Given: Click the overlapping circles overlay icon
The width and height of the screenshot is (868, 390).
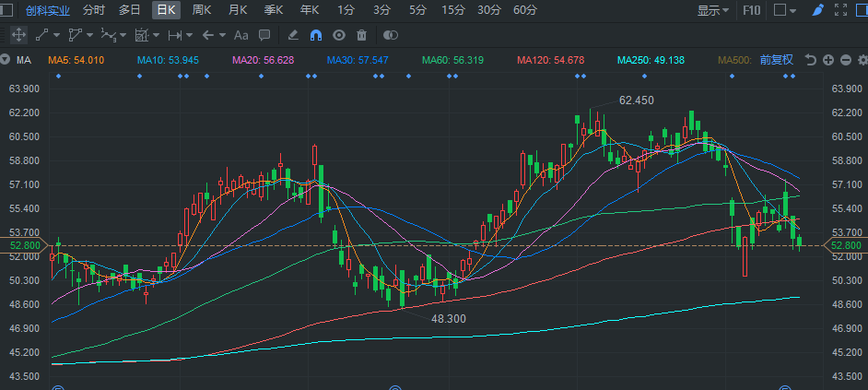Looking at the screenshot, I should [x=391, y=35].
